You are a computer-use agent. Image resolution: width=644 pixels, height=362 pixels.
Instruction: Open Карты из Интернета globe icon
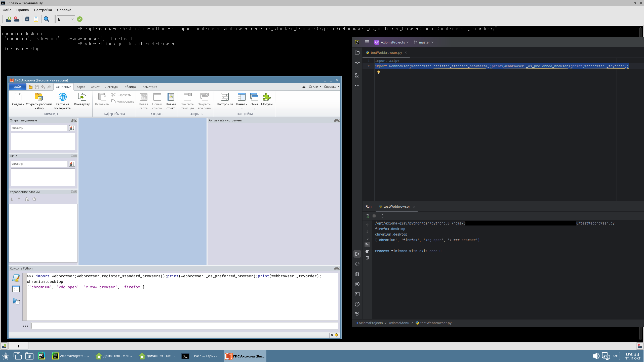(62, 97)
